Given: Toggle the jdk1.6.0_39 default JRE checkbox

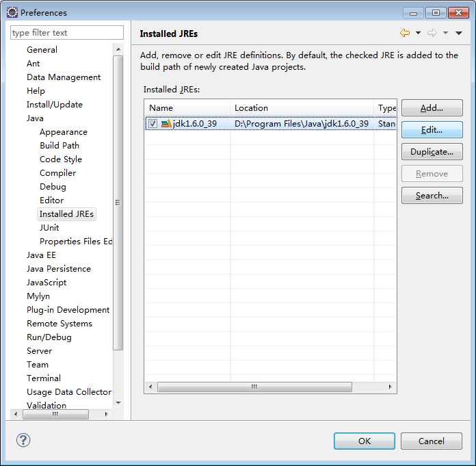Looking at the screenshot, I should pyautogui.click(x=153, y=124).
